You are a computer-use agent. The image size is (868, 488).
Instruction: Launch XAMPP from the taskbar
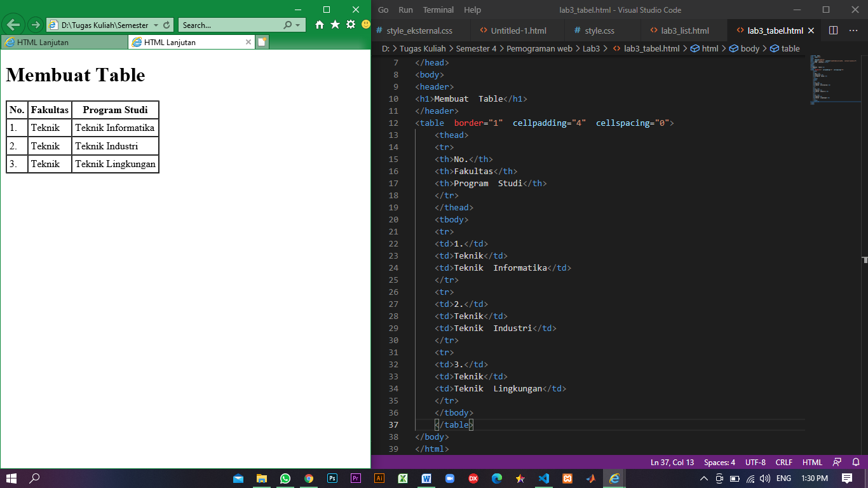click(567, 478)
